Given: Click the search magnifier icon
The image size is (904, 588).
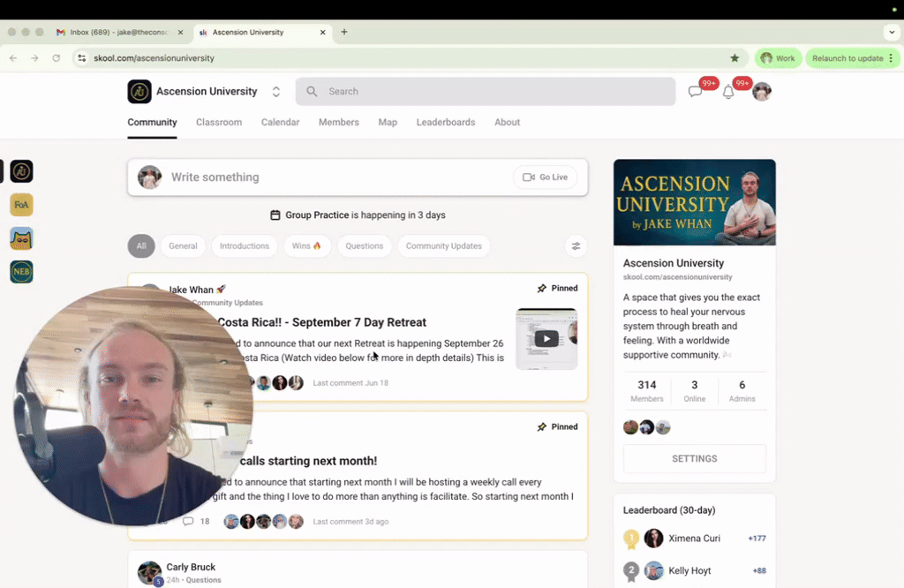Looking at the screenshot, I should 312,92.
